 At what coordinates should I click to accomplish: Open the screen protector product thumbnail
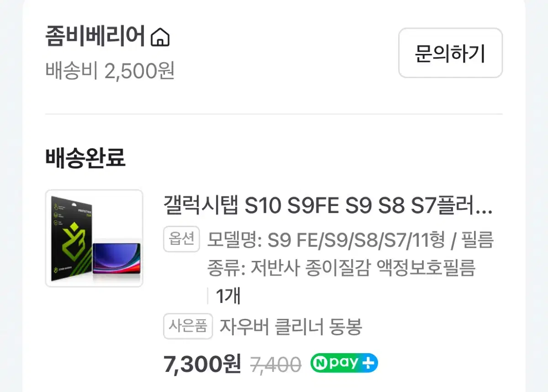coord(94,238)
